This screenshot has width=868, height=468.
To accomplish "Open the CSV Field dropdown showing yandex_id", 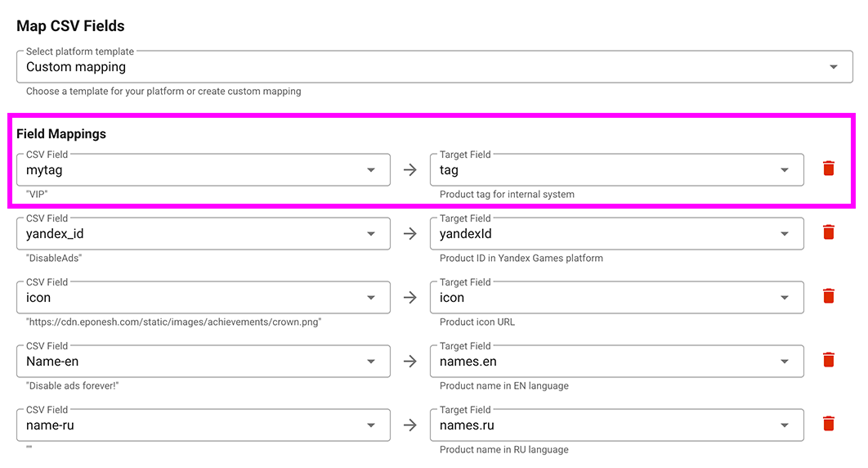I will click(203, 234).
